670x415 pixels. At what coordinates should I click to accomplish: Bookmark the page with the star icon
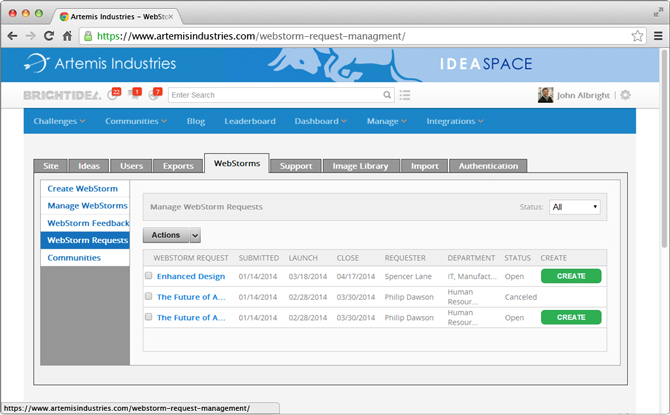637,36
